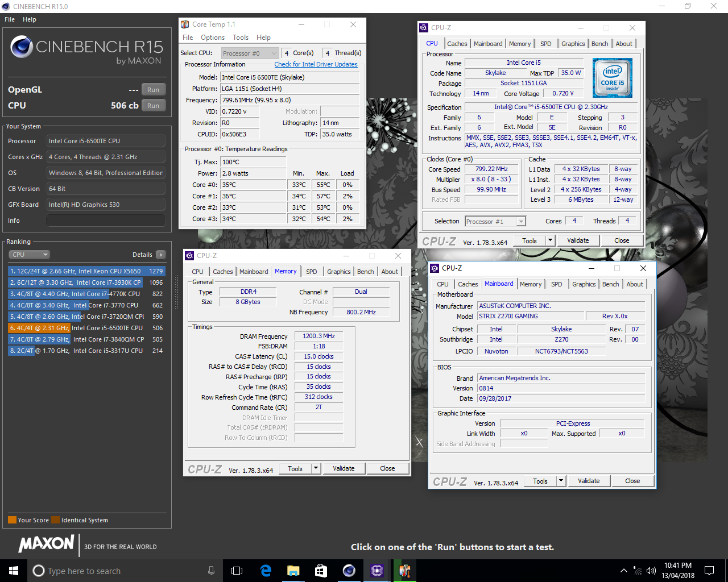Click the Cinebench R15 logo sphere
The image size is (728, 582).
(22, 47)
